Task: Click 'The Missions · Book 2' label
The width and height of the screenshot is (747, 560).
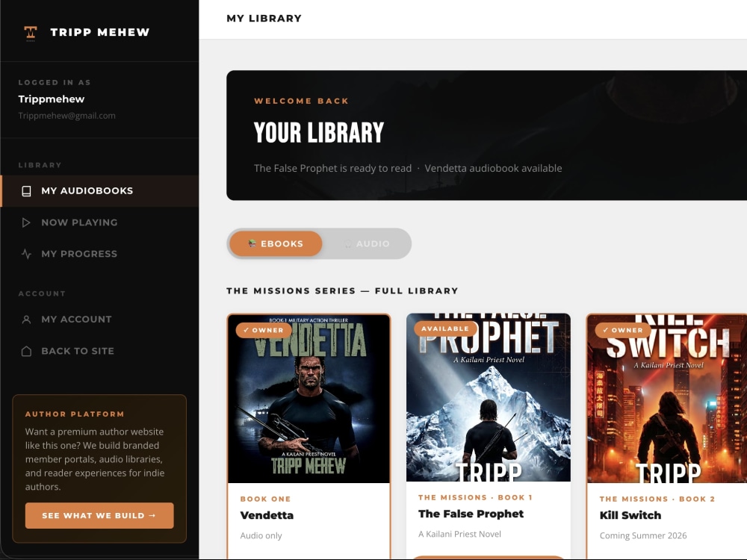Action: pos(657,499)
